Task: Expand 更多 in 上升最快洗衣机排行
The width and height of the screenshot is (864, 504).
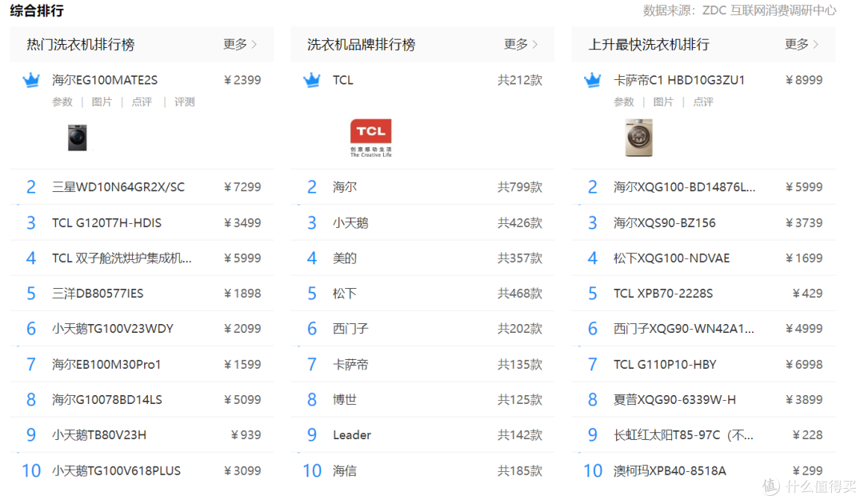Action: (x=802, y=45)
